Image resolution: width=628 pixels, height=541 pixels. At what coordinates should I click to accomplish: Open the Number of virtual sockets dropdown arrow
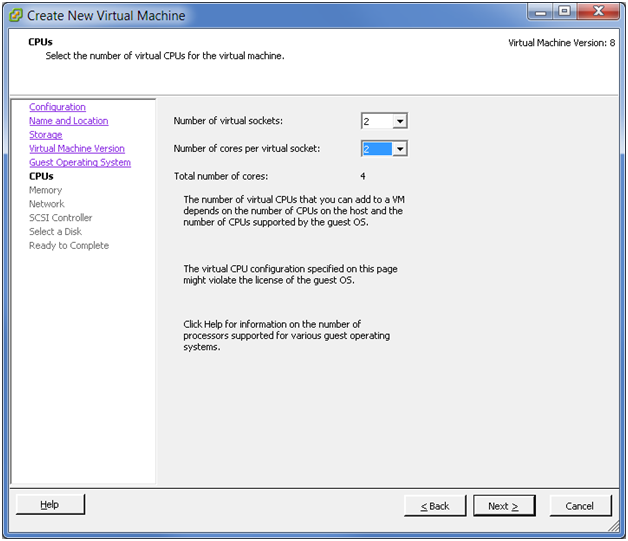point(400,121)
